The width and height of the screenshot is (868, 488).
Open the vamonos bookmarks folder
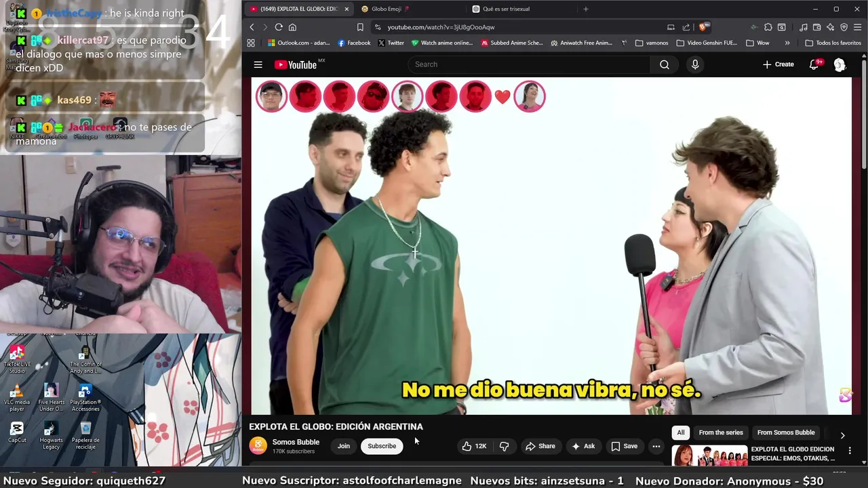[652, 43]
